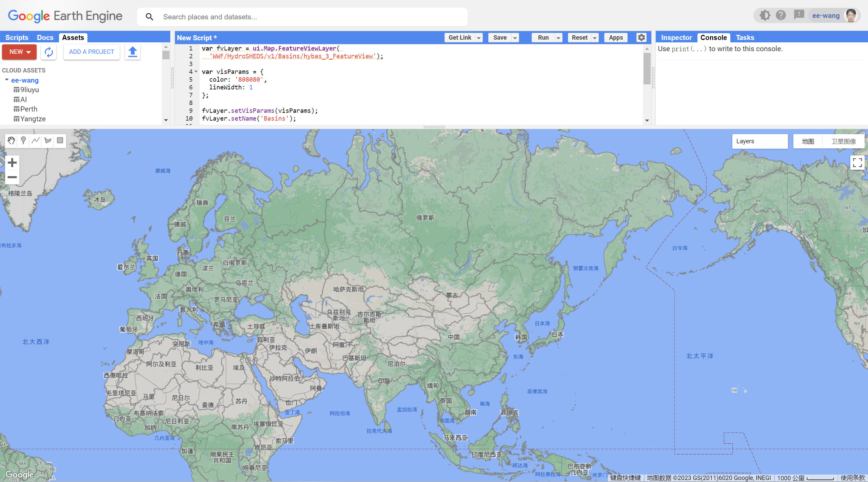Screen dimensions: 868x482
Task: Open the AI table asset
Action: point(20,100)
